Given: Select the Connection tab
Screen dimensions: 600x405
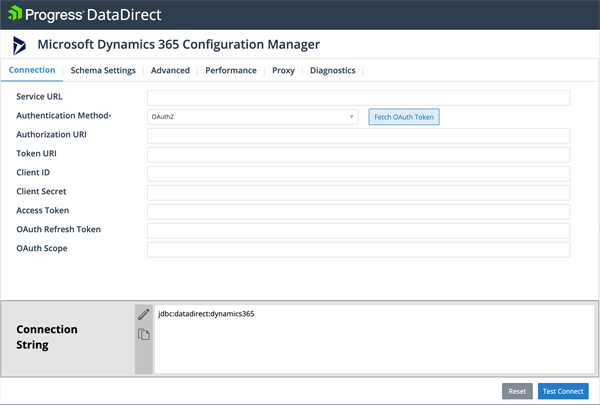Looking at the screenshot, I should (31, 71).
